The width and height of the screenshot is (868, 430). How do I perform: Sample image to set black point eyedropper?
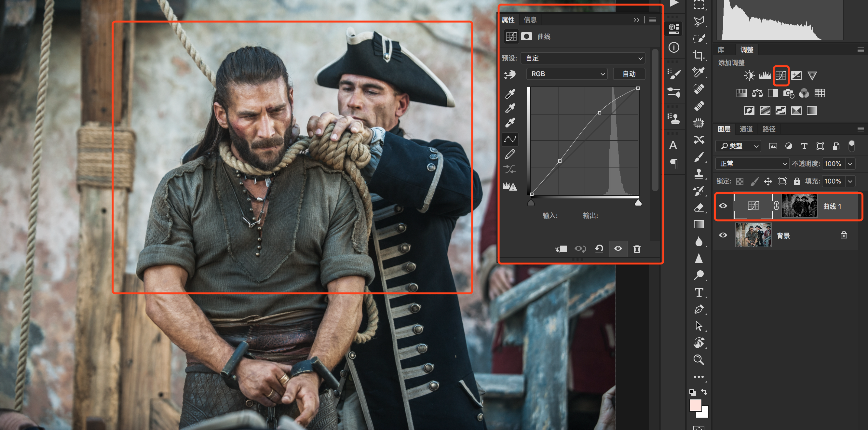510,94
